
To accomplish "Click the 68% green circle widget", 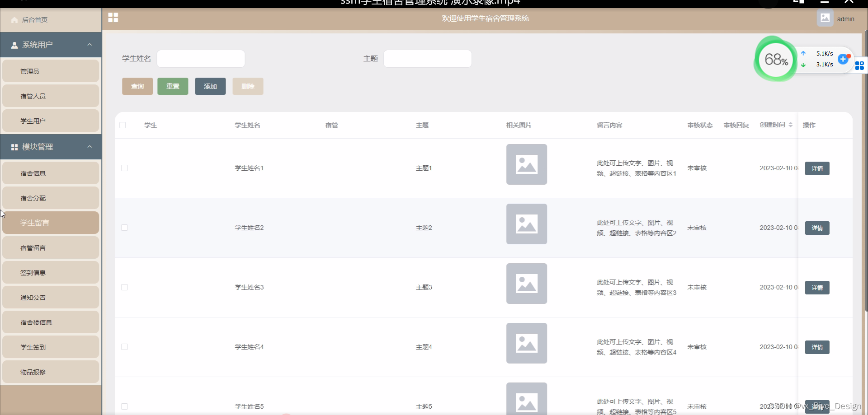I will [776, 59].
